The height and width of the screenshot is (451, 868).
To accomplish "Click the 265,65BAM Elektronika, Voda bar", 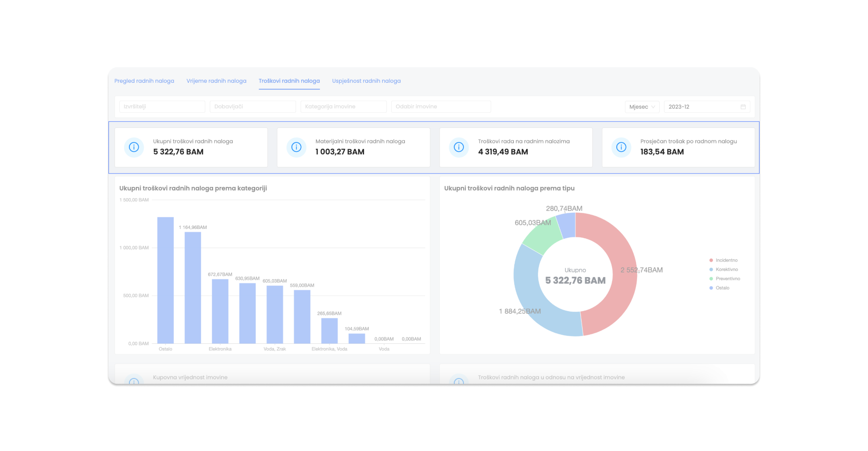I will coord(329,331).
